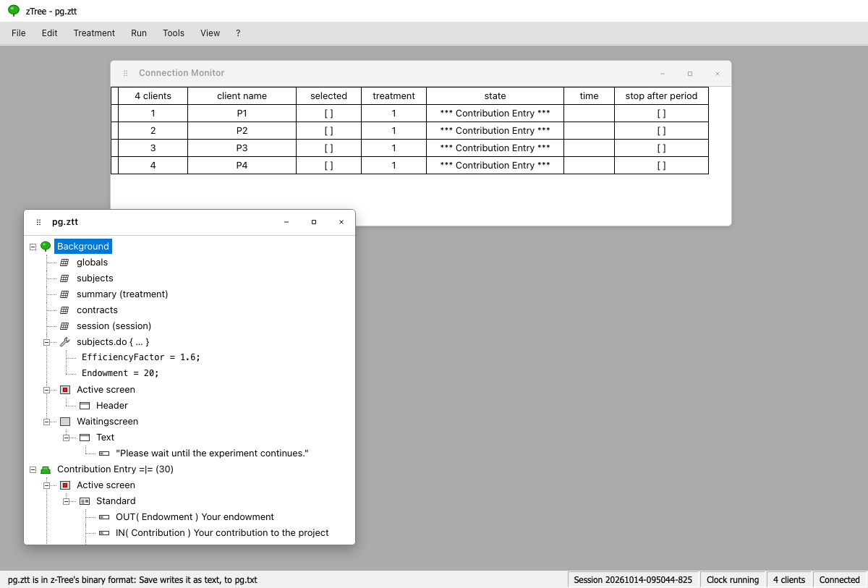Click the drag grip icon of pg.ztt window
This screenshot has height=588, width=868.
(x=38, y=222)
